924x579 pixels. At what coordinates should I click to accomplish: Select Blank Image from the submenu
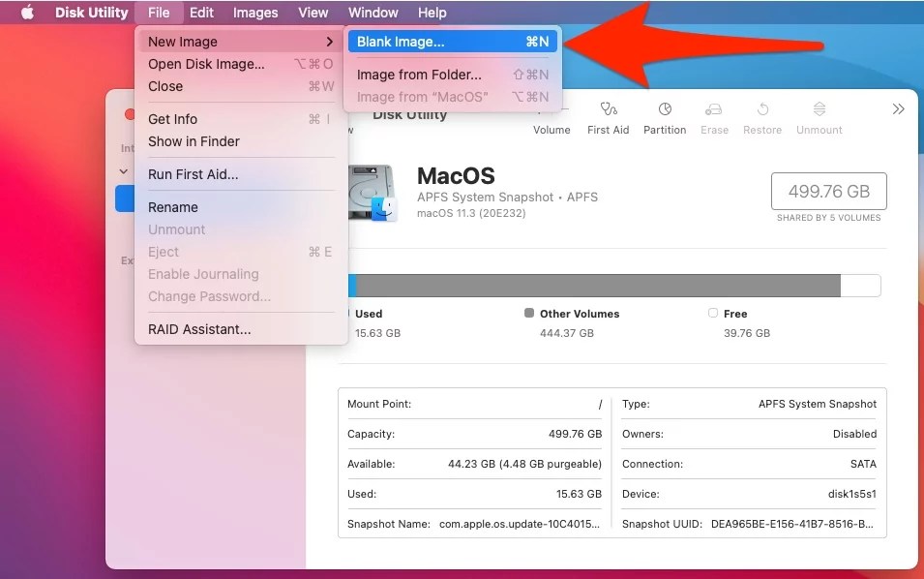coord(400,41)
